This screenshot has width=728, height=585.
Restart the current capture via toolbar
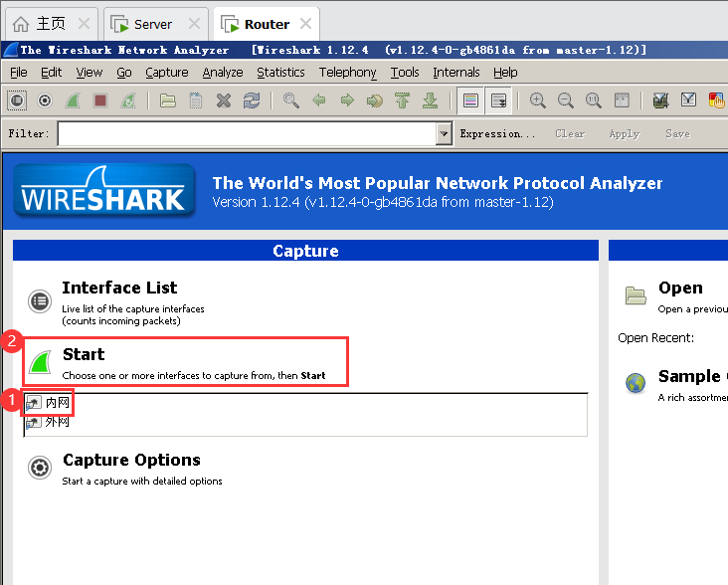[x=128, y=100]
